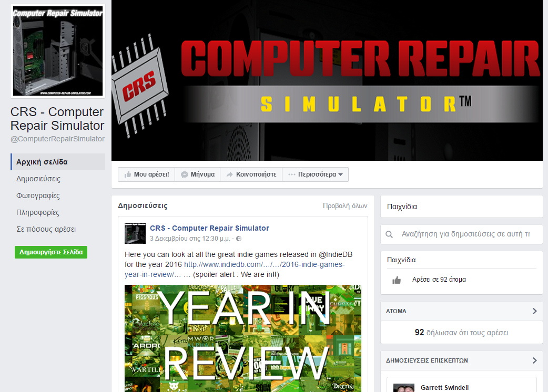
Task: Click the Messenger icon beside Μήνυμα
Action: click(x=184, y=174)
